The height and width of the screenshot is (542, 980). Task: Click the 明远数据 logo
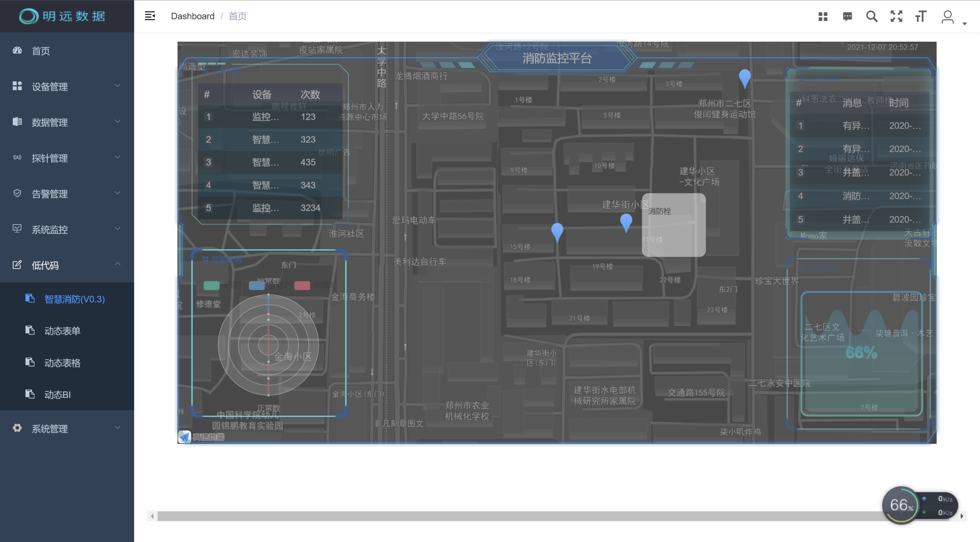[62, 16]
